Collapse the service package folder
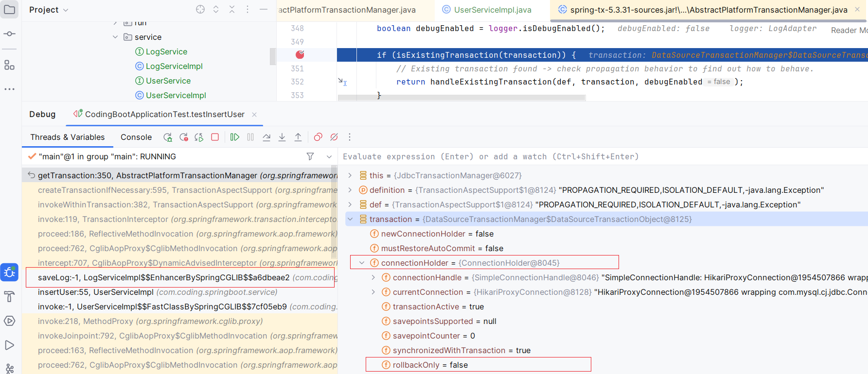This screenshot has height=374, width=868. click(x=115, y=37)
